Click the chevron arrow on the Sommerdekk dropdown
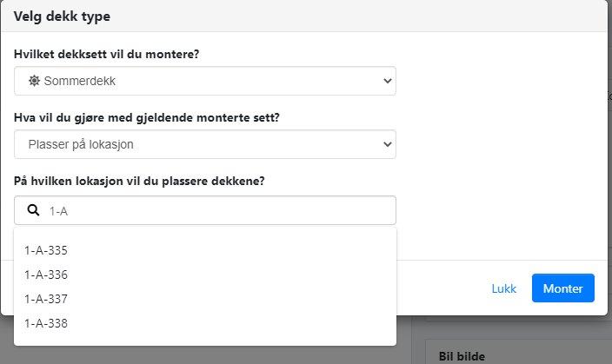 pos(388,81)
